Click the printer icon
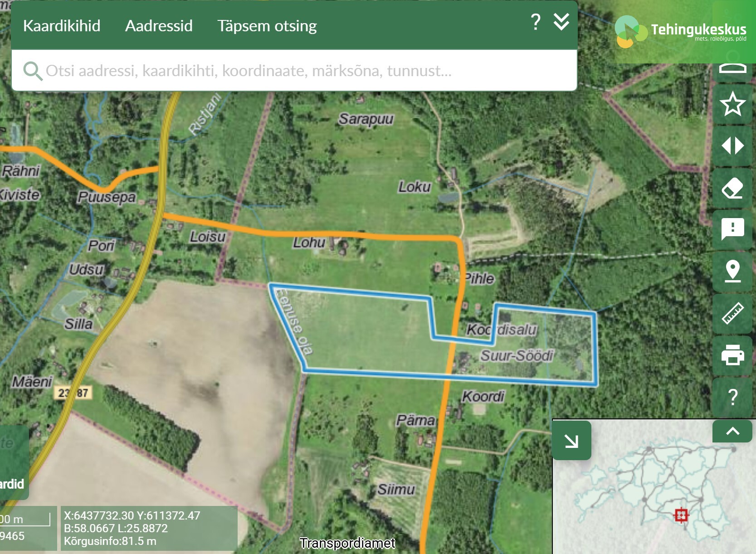This screenshot has width=756, height=554. pyautogui.click(x=732, y=355)
